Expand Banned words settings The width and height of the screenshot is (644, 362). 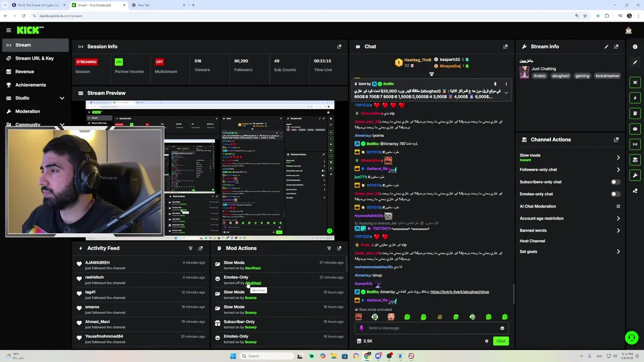[x=618, y=231]
